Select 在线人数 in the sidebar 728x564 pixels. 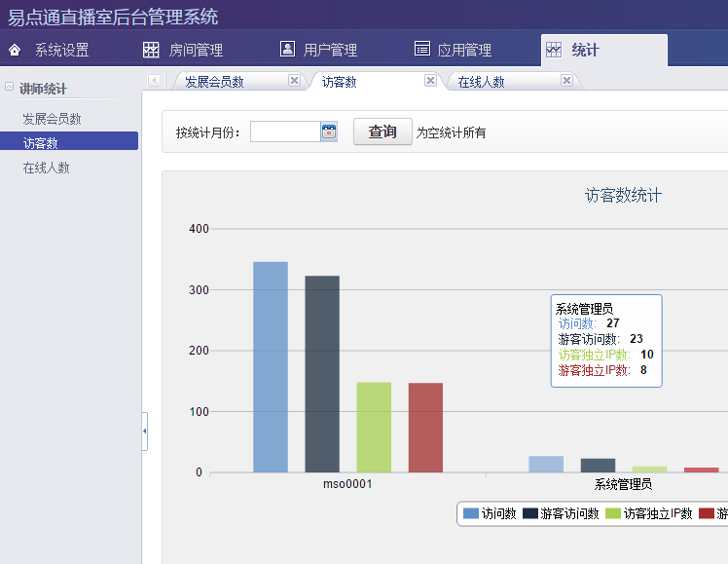pyautogui.click(x=47, y=168)
